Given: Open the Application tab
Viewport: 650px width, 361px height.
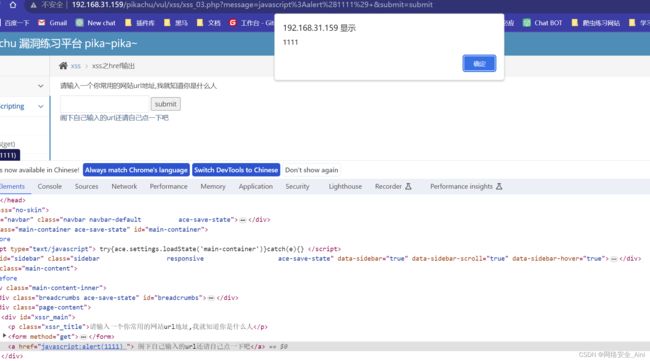Looking at the screenshot, I should point(256,187).
